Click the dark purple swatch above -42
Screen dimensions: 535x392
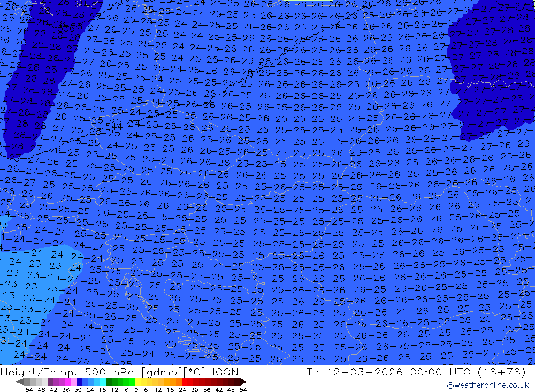click(x=50, y=382)
